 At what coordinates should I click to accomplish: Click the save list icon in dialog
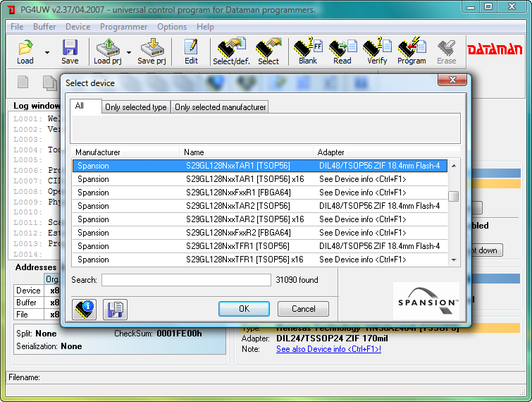pos(115,309)
